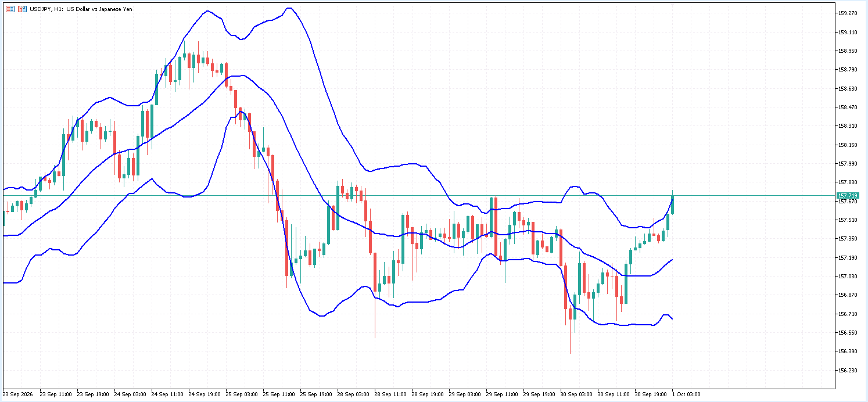This screenshot has width=868, height=402.
Task: Click the 159.270 price scale label
Action: (848, 13)
